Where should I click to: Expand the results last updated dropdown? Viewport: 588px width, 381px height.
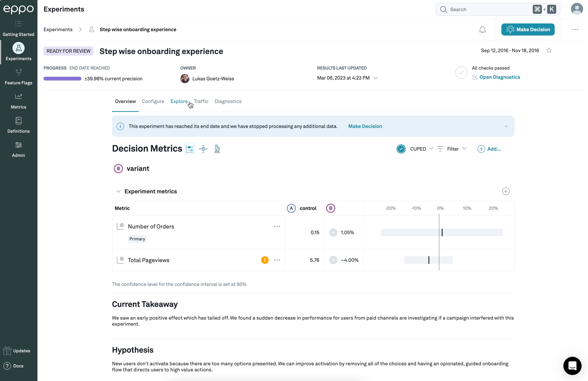coord(376,78)
